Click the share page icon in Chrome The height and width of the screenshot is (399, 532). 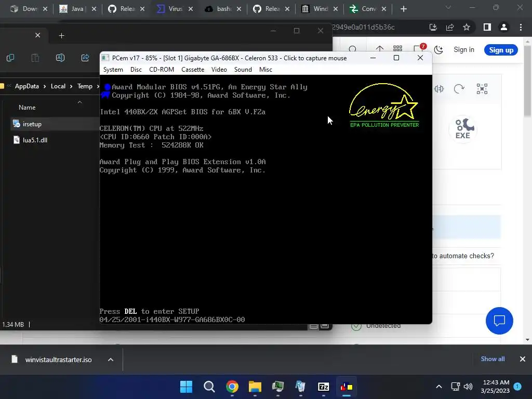450,27
